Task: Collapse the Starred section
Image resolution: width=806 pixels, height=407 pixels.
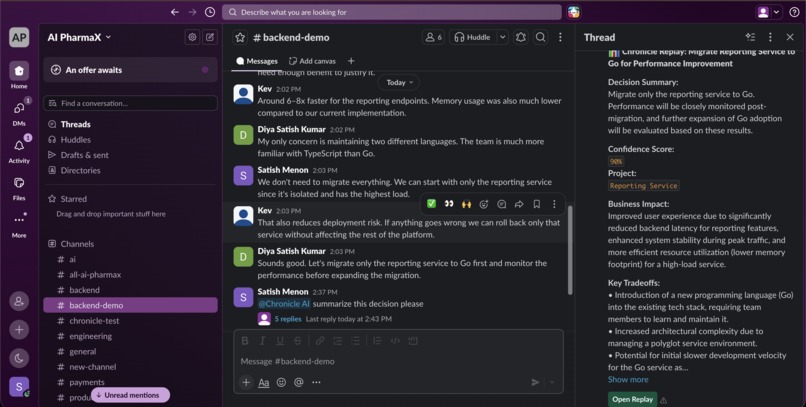Action: 74,199
